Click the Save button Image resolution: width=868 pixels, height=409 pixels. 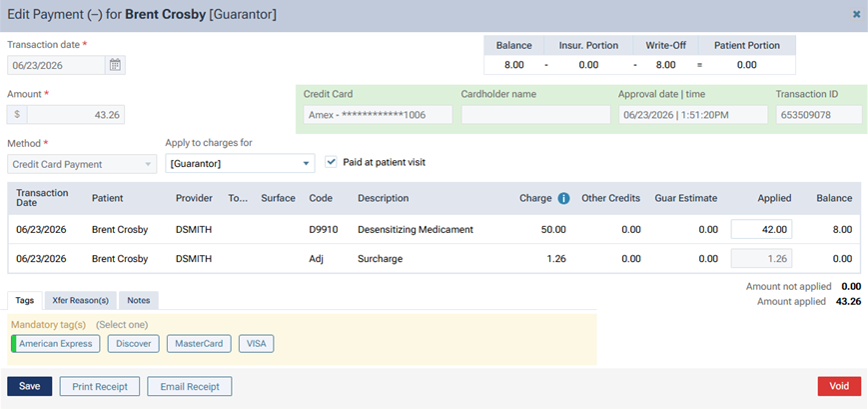tap(29, 386)
